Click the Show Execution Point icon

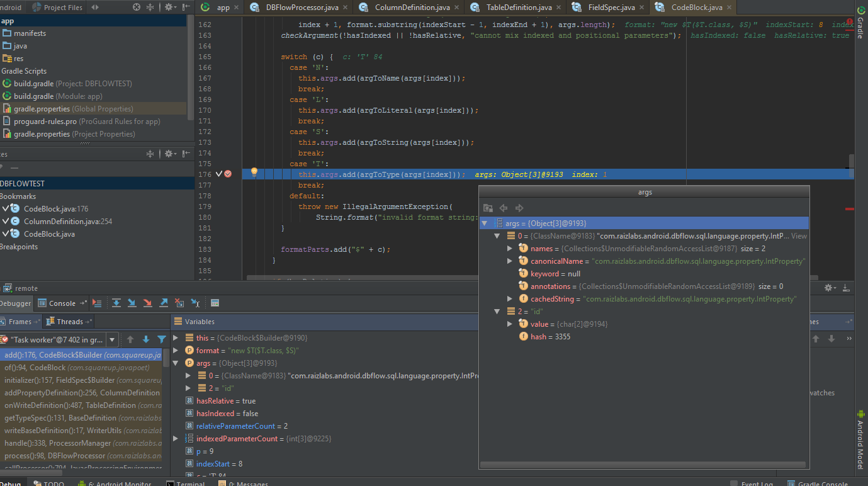[x=97, y=303]
